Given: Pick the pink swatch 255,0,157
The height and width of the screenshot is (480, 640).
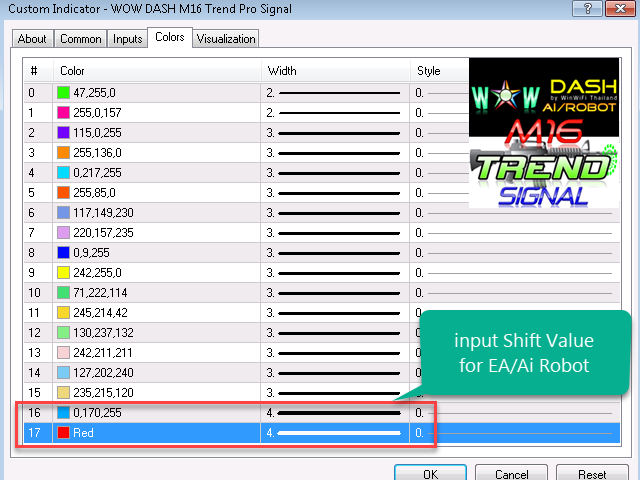Looking at the screenshot, I should [63, 113].
